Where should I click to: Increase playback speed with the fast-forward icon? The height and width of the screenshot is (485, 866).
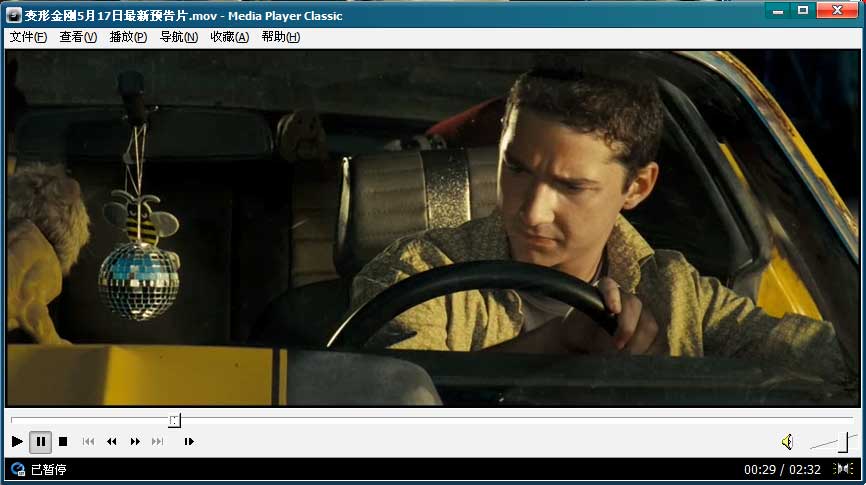pos(135,441)
